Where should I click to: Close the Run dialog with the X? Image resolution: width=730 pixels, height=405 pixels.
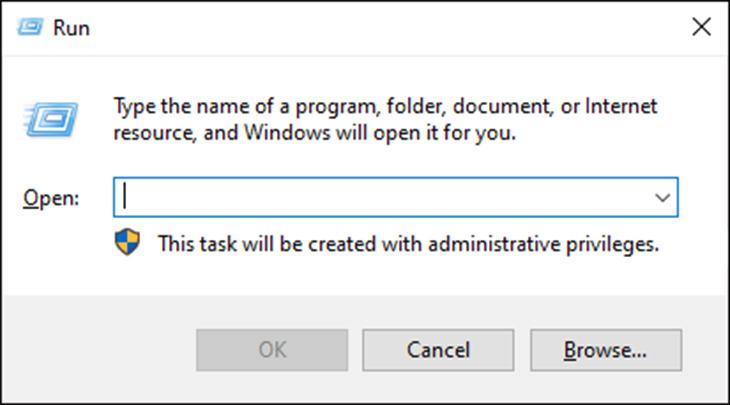701,27
